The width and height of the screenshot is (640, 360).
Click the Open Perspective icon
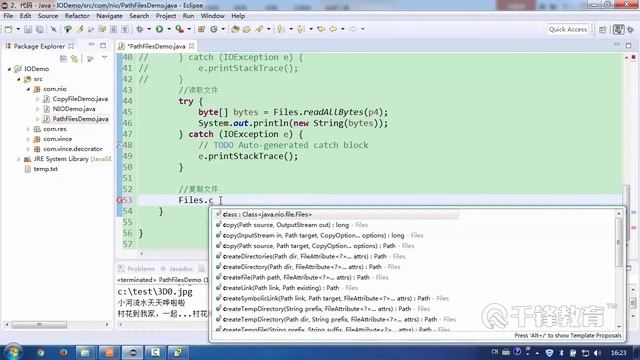click(x=603, y=29)
